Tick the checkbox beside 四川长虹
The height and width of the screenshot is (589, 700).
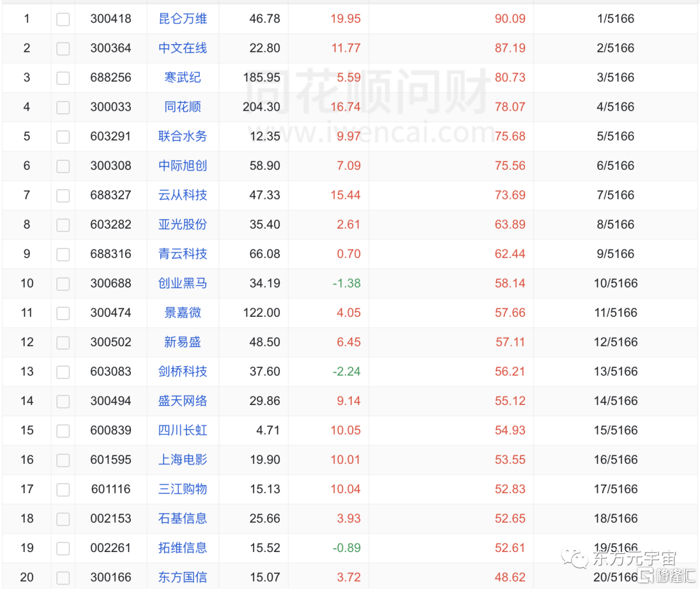[63, 432]
